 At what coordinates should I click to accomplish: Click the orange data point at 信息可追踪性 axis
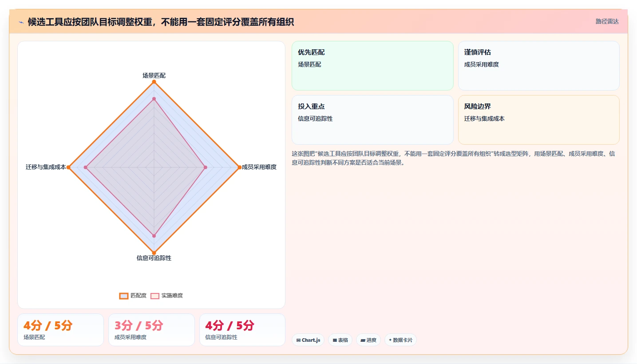pyautogui.click(x=154, y=253)
